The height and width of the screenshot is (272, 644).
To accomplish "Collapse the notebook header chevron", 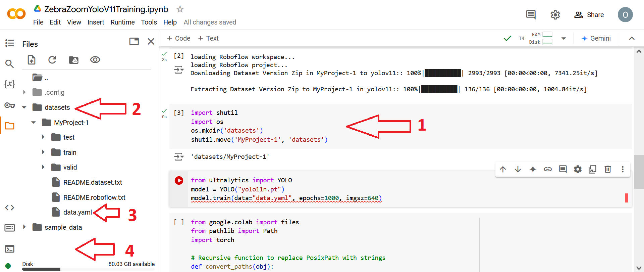I will (x=632, y=38).
